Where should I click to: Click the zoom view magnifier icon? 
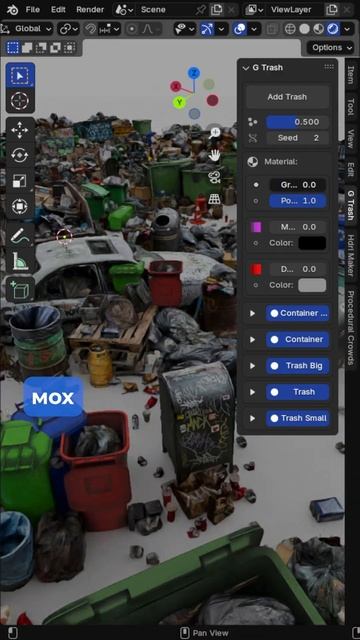tap(214, 133)
